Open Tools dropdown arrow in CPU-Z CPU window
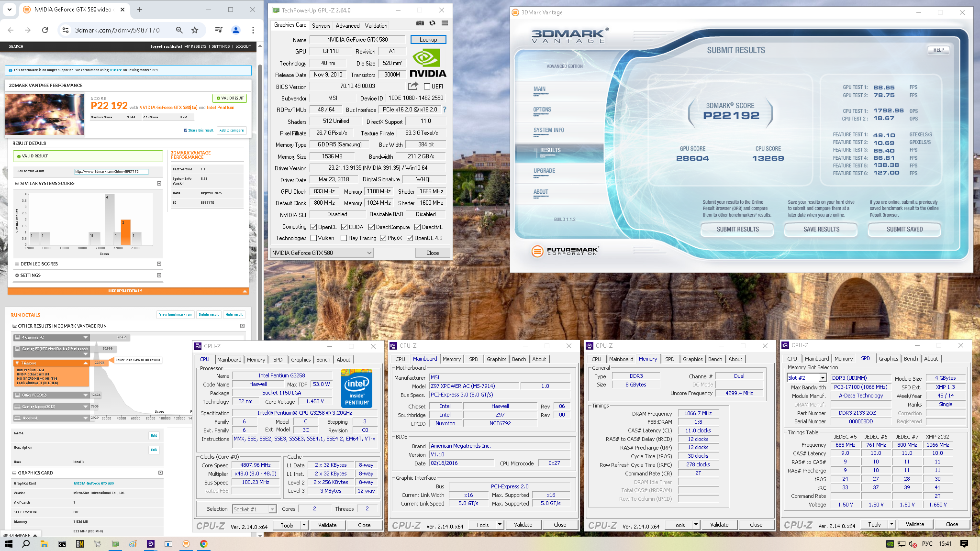 click(x=303, y=525)
